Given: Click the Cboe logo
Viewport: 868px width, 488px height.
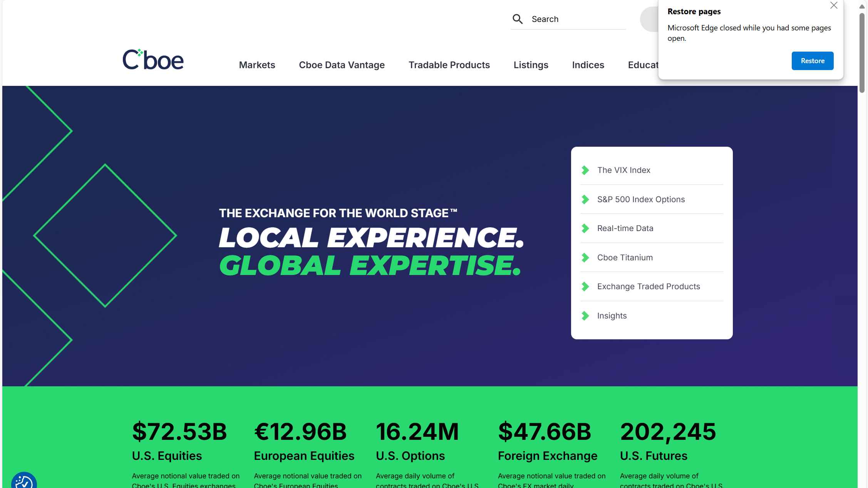Looking at the screenshot, I should (x=153, y=60).
